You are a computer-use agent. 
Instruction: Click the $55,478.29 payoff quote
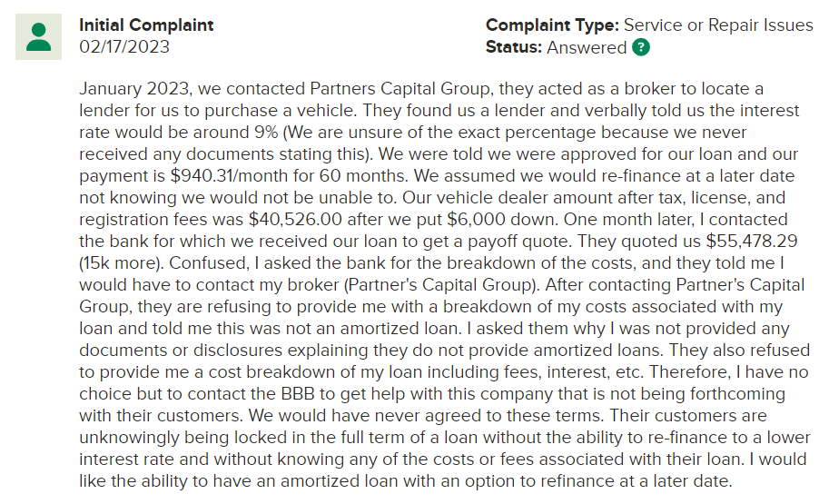[x=752, y=242]
